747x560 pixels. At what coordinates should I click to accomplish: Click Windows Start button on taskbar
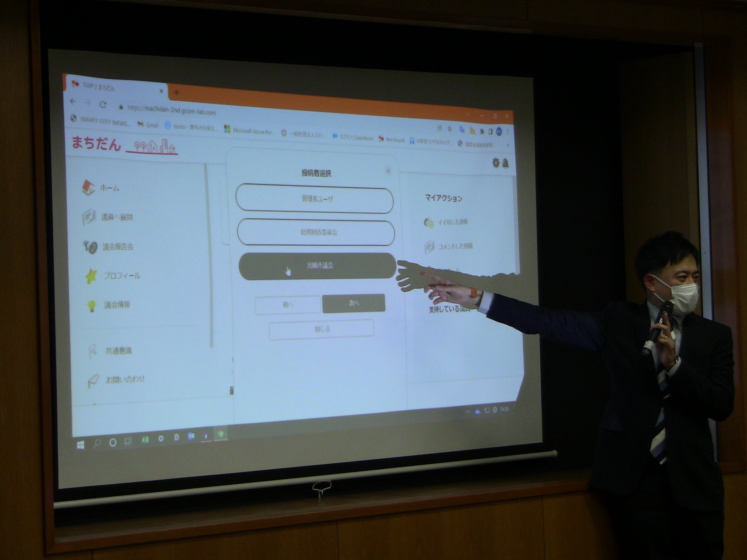pos(81,445)
